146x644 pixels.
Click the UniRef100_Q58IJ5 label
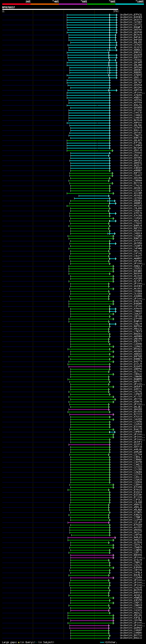click(131, 151)
